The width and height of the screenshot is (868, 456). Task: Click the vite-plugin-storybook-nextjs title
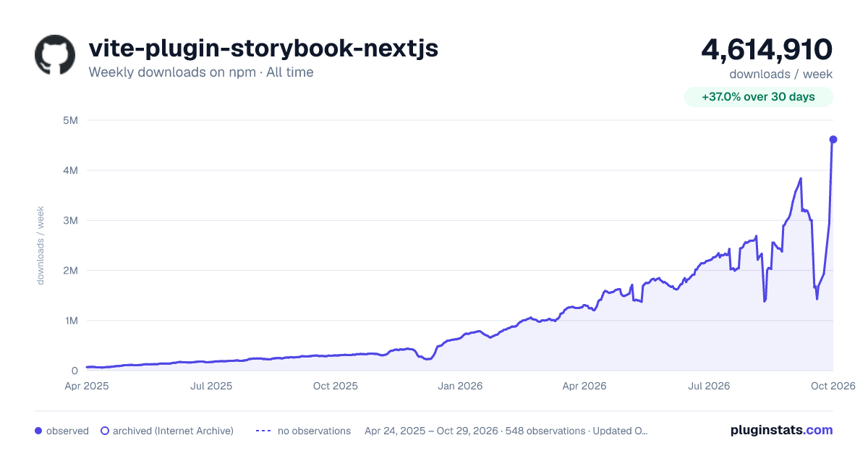(263, 48)
